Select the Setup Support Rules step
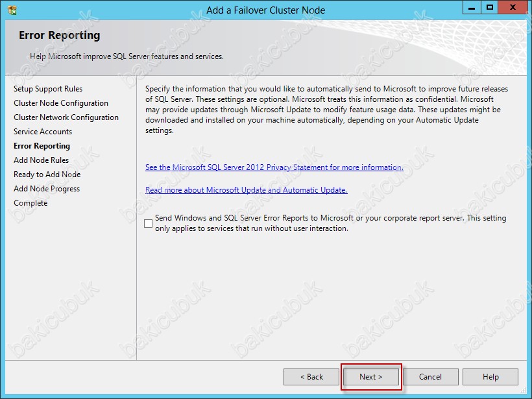The width and height of the screenshot is (532, 399). click(x=48, y=89)
